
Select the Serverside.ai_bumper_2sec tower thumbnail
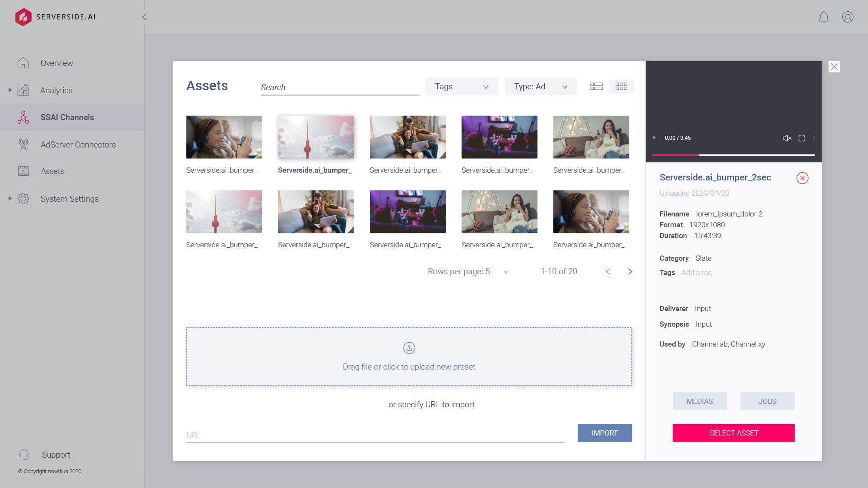[x=316, y=137]
